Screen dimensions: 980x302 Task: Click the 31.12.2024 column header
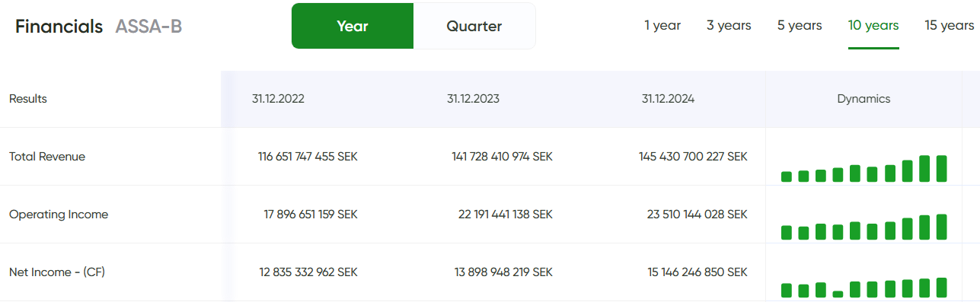pos(669,99)
